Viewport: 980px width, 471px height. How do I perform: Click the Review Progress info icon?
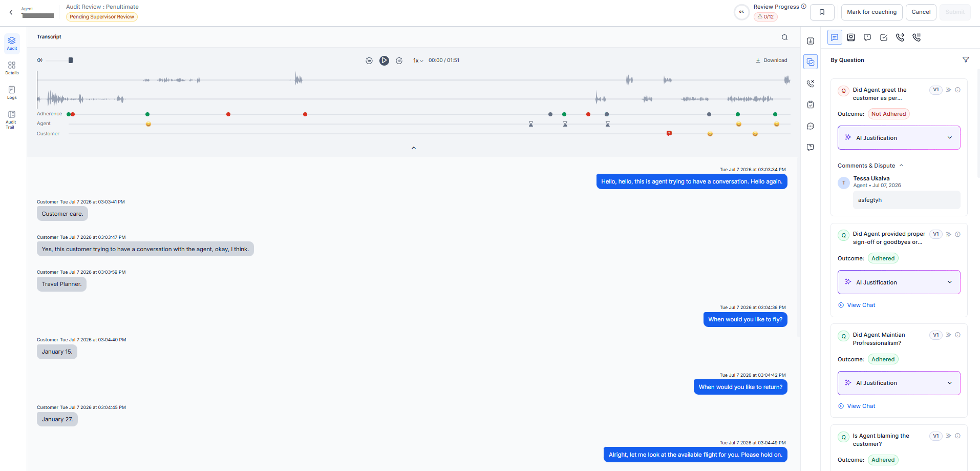(803, 7)
